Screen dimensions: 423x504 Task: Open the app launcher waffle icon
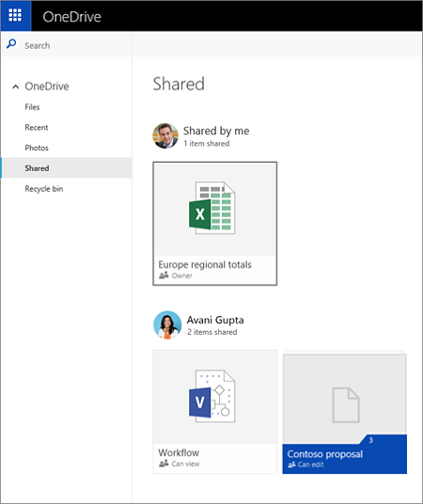15,15
